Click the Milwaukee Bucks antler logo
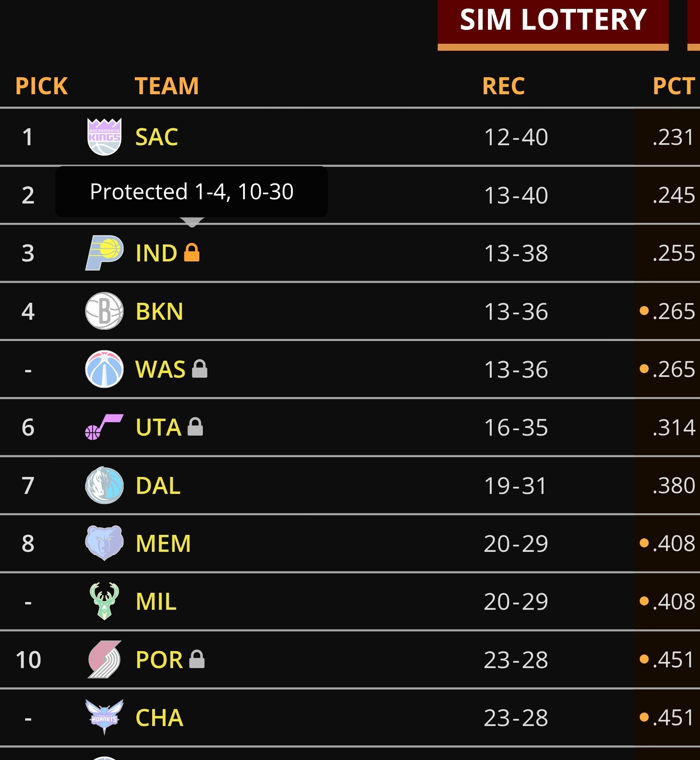Image resolution: width=700 pixels, height=760 pixels. 104,601
